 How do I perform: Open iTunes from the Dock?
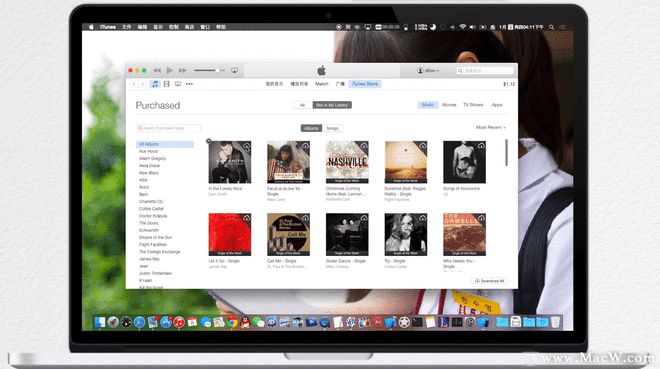coord(179,322)
